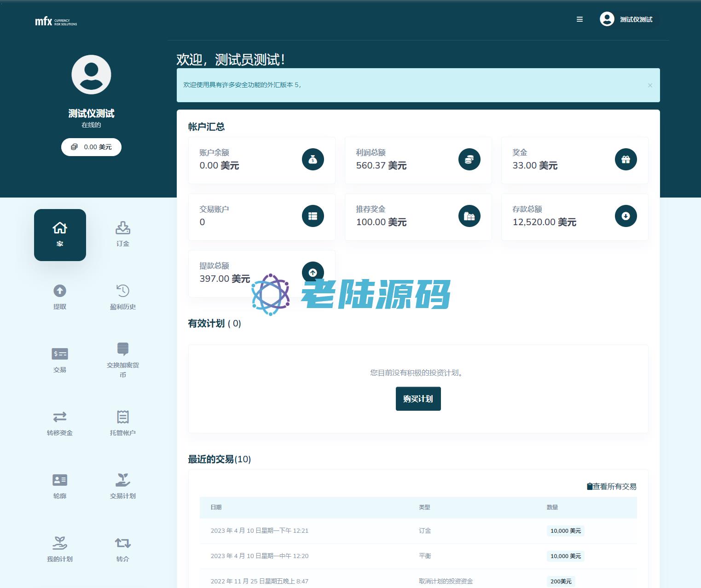Click the 存款总额 total deposit card icon
Viewport: 701px width, 588px height.
tap(626, 216)
